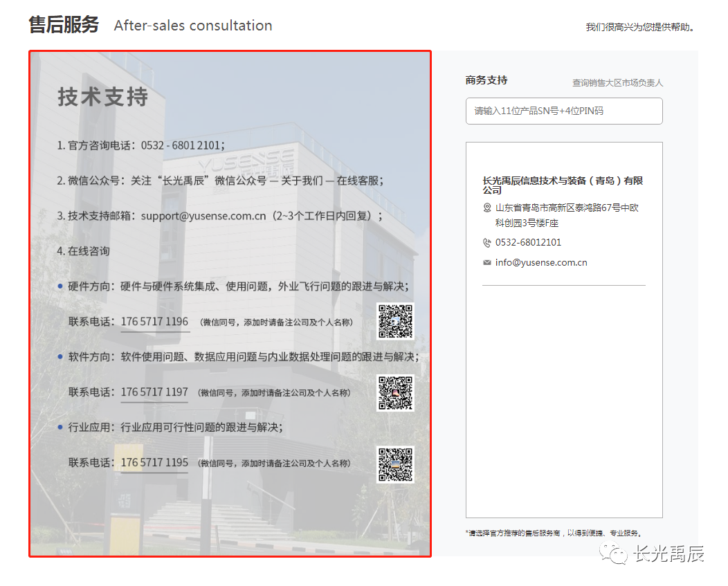Click the office phone number 0532-68012101
This screenshot has width=728, height=586.
coord(528,243)
